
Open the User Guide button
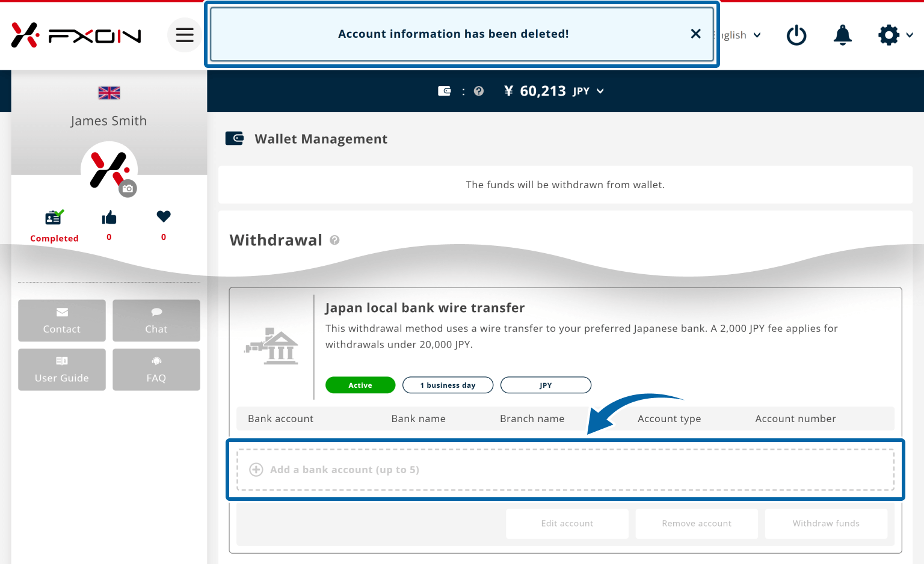coord(62,370)
